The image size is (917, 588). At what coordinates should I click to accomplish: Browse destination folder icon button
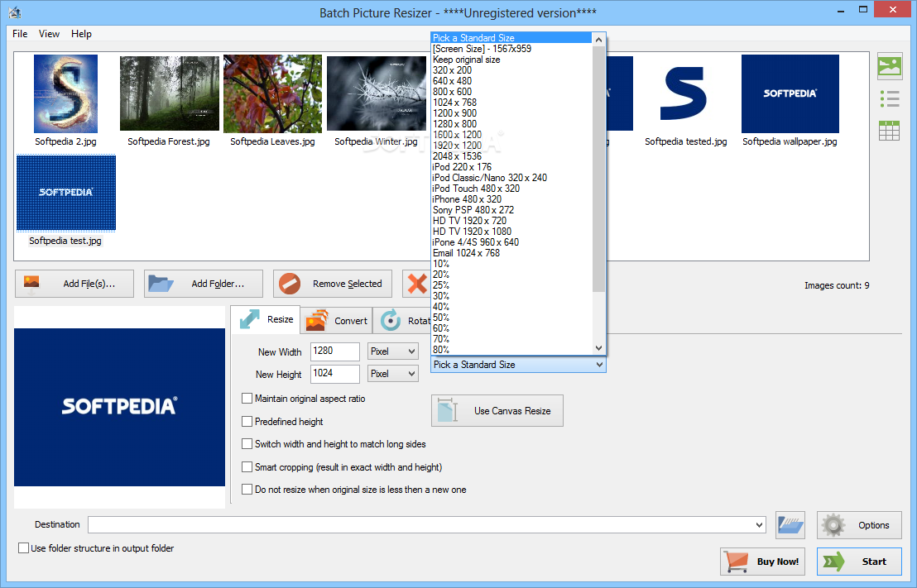[x=790, y=525]
